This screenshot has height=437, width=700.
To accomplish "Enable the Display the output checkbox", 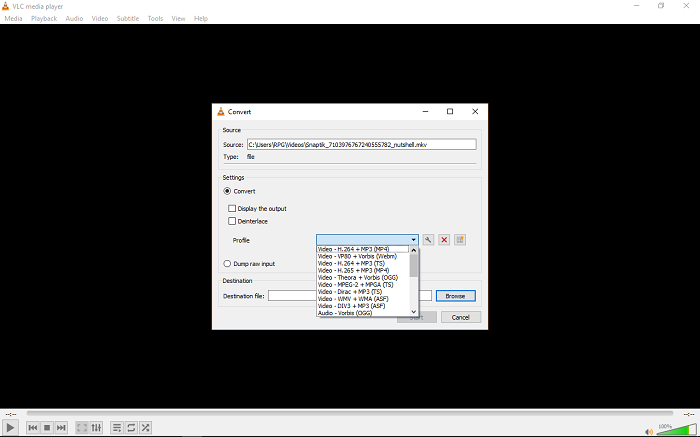I will [x=232, y=208].
